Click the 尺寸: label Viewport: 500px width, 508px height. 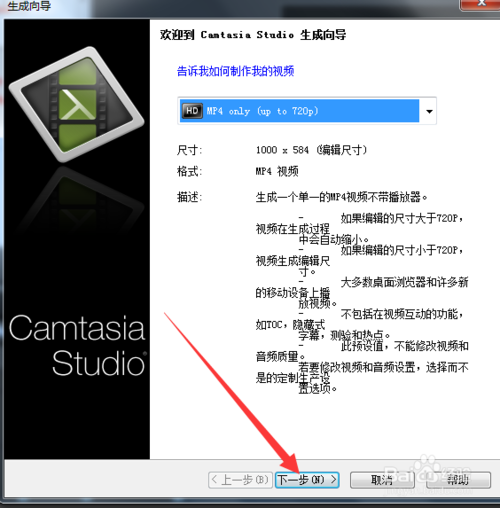(189, 150)
